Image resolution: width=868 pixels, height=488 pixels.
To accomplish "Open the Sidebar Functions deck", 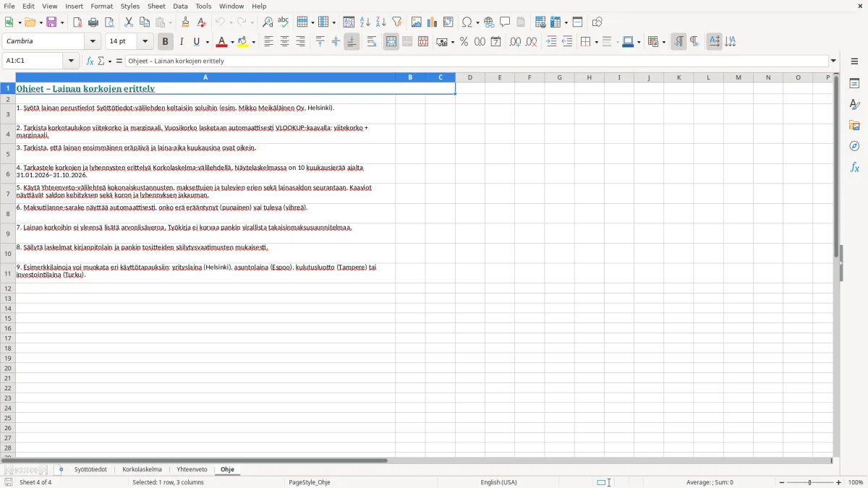I will pos(854,167).
